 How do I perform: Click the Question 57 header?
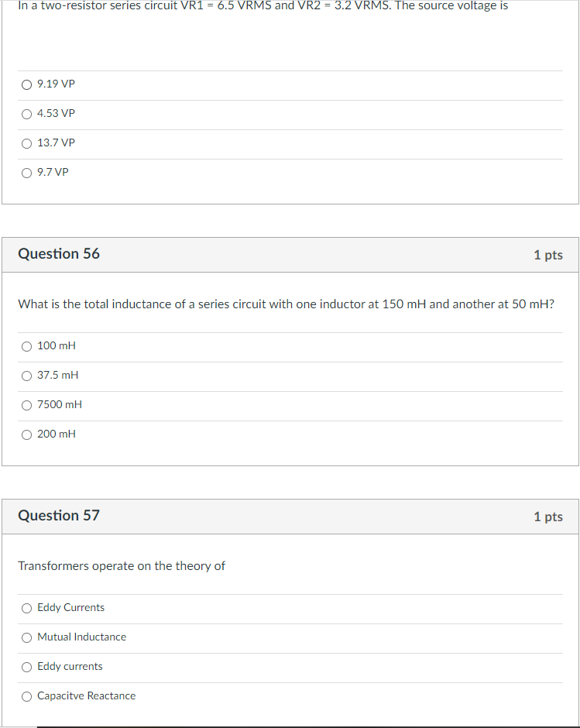pos(58,516)
